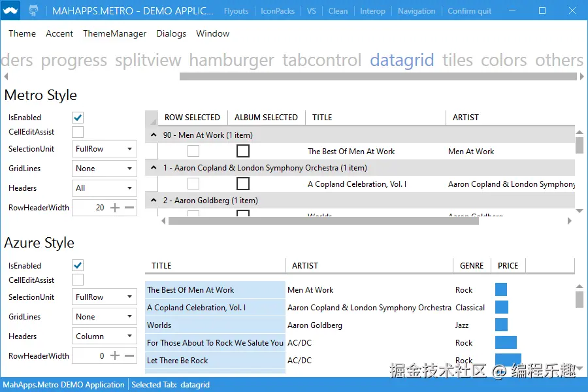Open Azure SelectionUnit FullRow dropdown

point(105,297)
